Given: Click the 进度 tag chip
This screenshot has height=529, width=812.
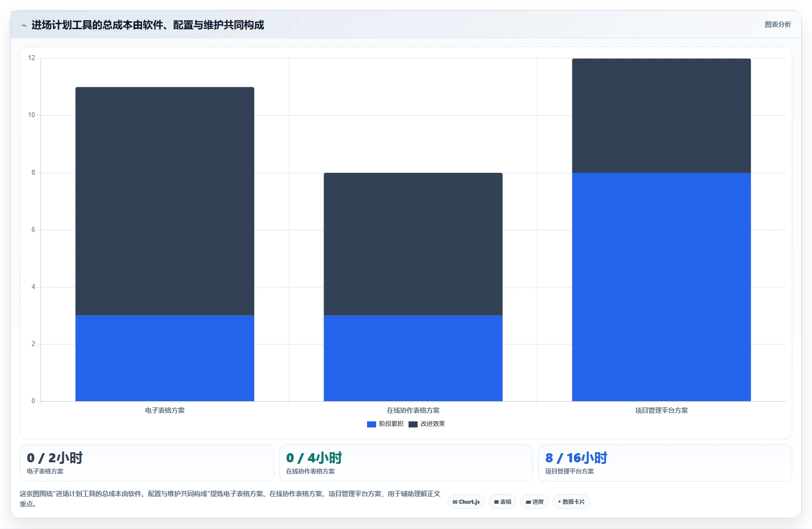Looking at the screenshot, I should point(534,502).
